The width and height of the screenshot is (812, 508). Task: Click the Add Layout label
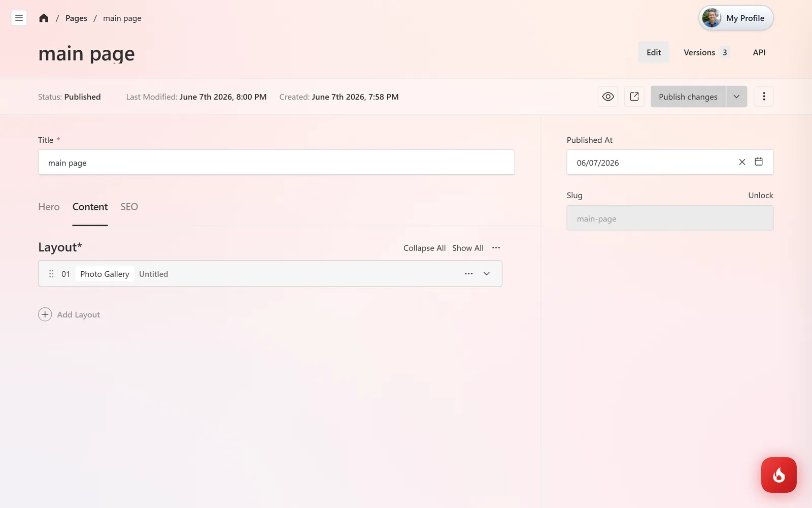pyautogui.click(x=79, y=314)
